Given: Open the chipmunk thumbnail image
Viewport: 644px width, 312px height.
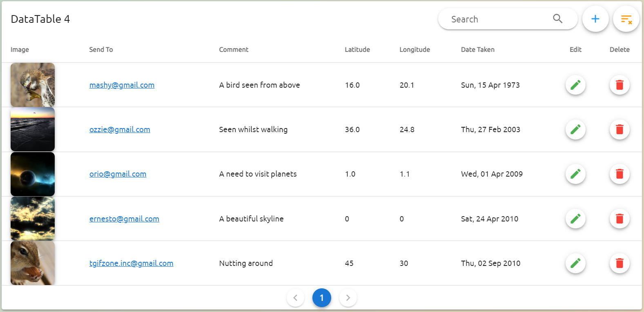Looking at the screenshot, I should click(33, 263).
